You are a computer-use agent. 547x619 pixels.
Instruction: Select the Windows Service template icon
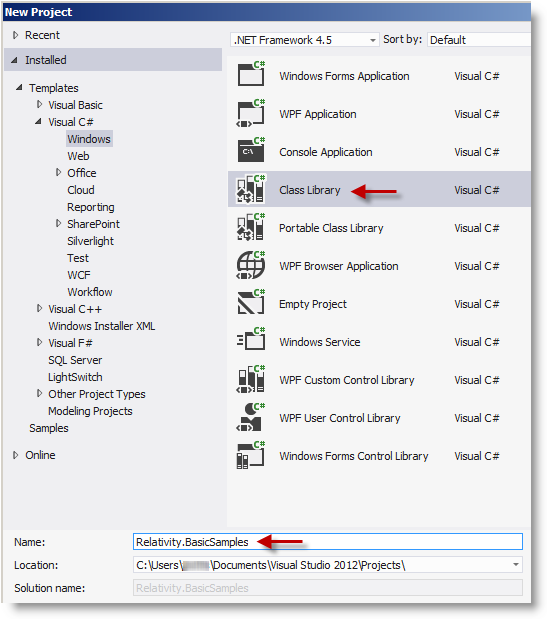tap(251, 338)
